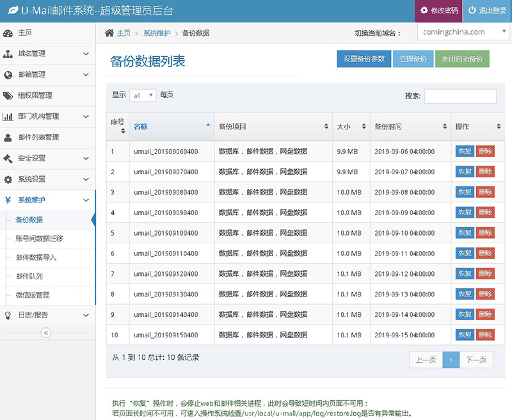Sort table by 操作 column arrows
This screenshot has height=420, width=512.
(499, 126)
